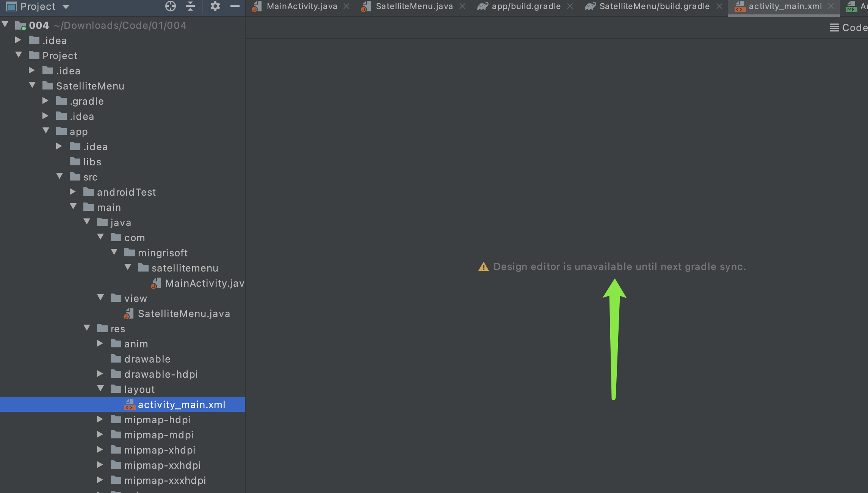Switch to the SatelliteMenu.java tab
Screen dimensions: 868x493
tap(413, 6)
